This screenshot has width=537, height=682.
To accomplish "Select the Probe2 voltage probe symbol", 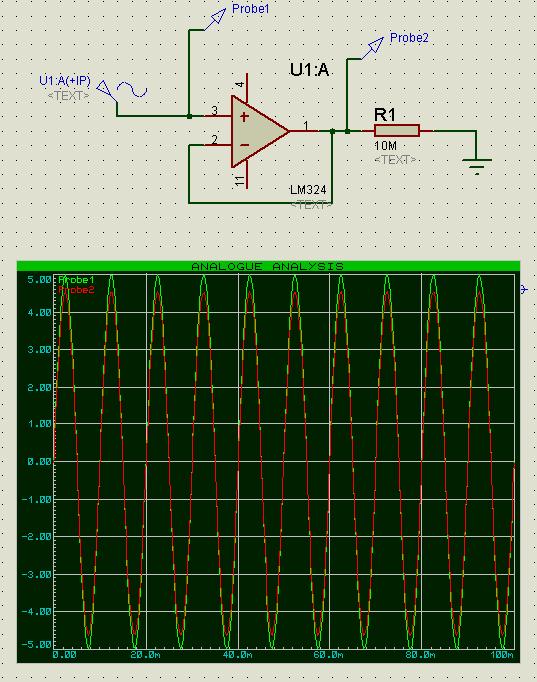I will click(x=373, y=48).
